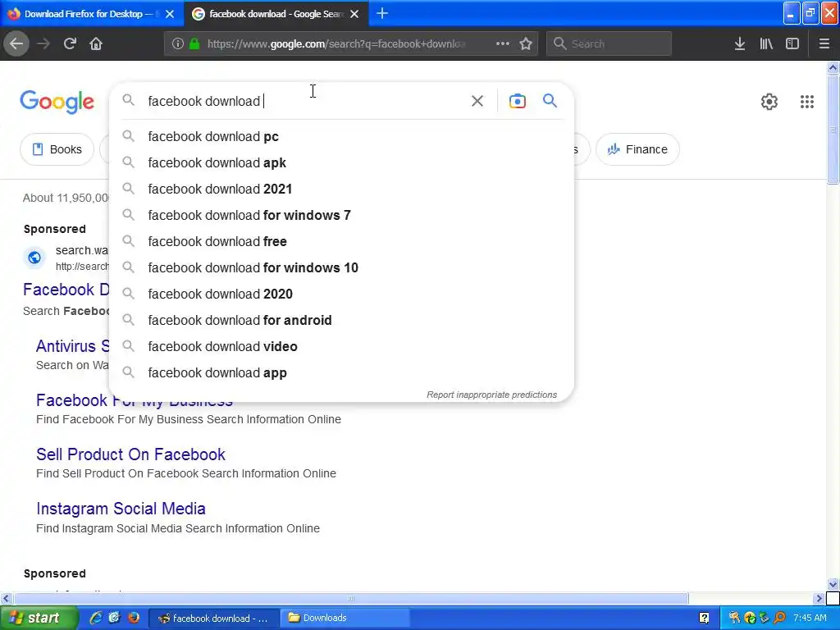The width and height of the screenshot is (840, 630).
Task: Launch Internet Explorer from quick launch
Action: pyautogui.click(x=96, y=618)
